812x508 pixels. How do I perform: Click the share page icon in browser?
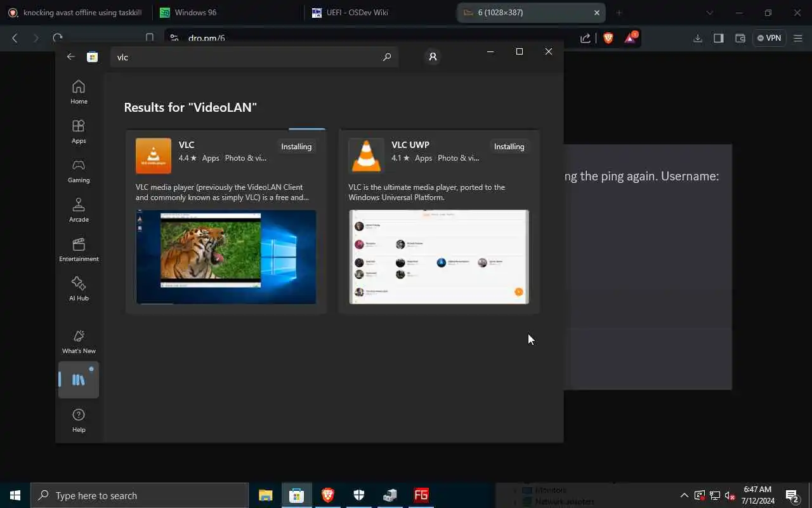point(586,38)
